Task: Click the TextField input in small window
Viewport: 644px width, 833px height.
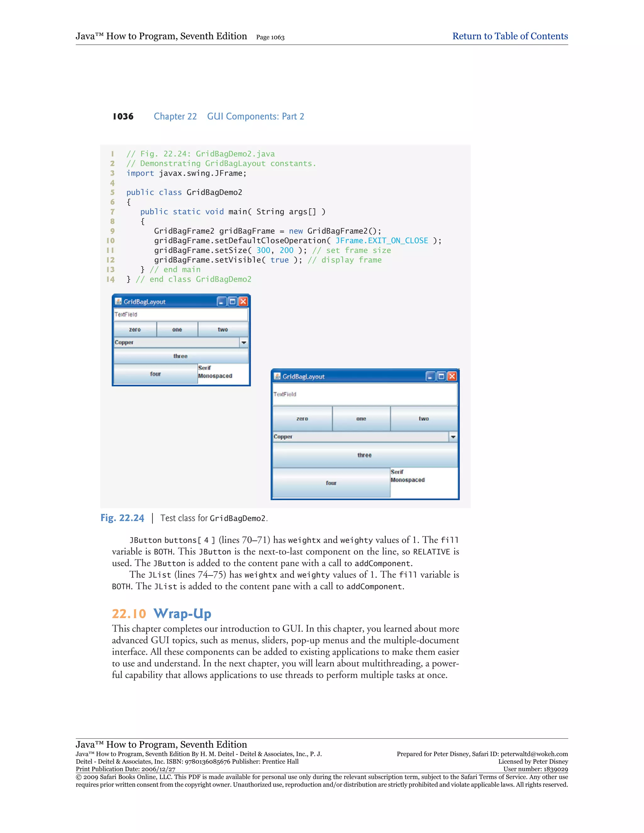Action: click(x=180, y=314)
